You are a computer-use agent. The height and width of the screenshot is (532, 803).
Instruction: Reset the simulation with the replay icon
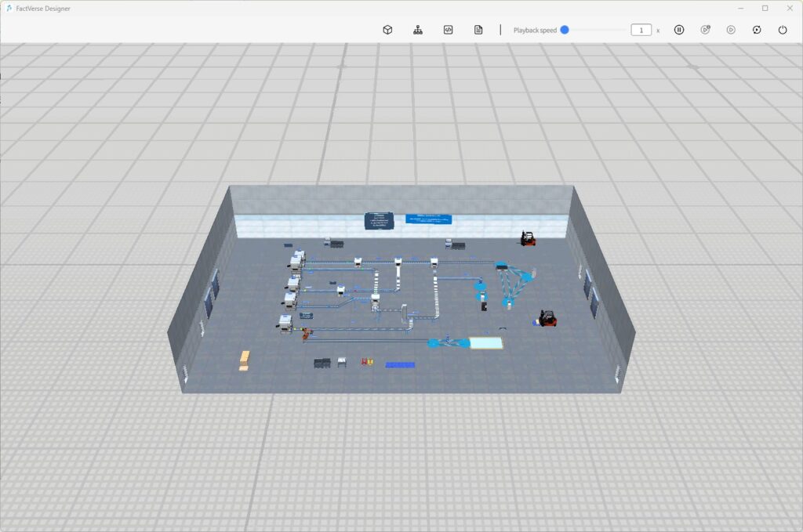coord(757,30)
